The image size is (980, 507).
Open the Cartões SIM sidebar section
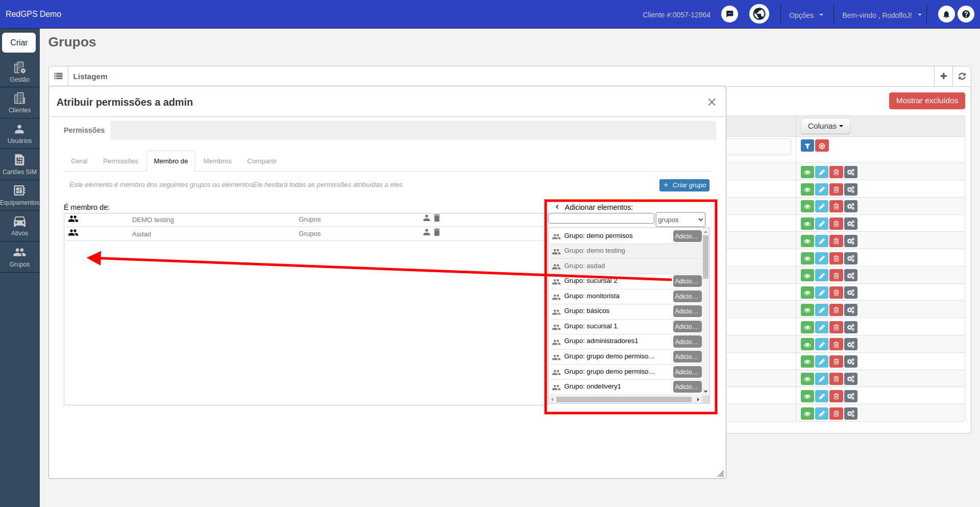[19, 164]
